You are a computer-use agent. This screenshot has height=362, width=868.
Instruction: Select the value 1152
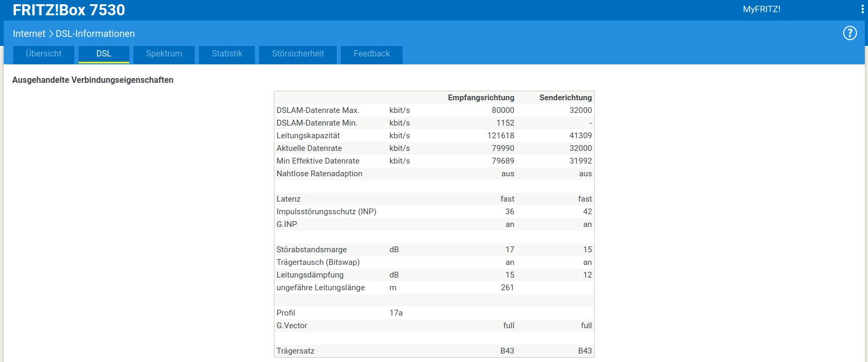tap(505, 123)
